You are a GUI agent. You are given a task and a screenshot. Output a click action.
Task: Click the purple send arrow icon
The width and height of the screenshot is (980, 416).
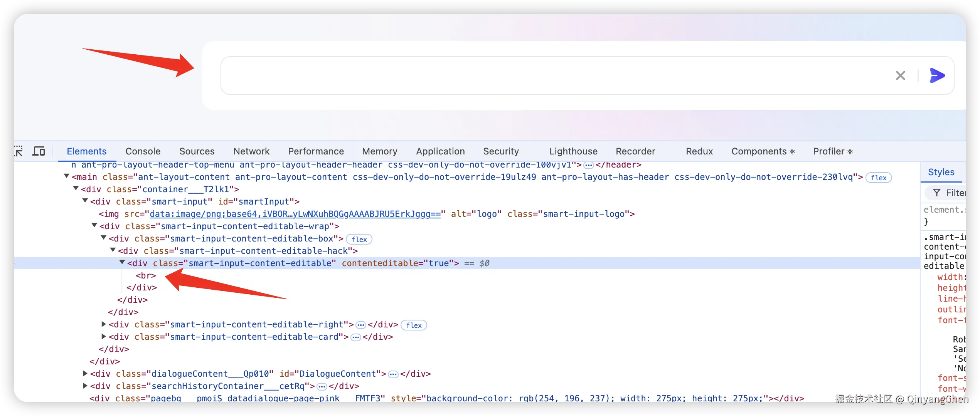937,75
